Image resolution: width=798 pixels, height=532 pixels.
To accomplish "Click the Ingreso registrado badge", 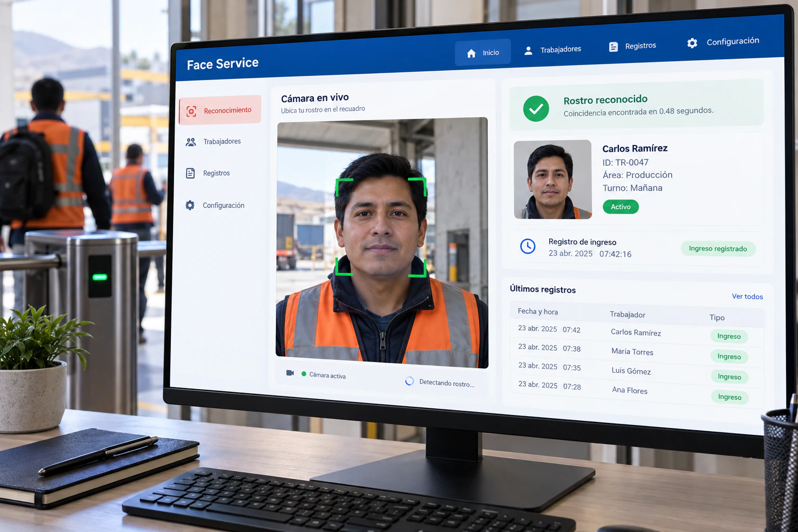I will click(x=718, y=248).
